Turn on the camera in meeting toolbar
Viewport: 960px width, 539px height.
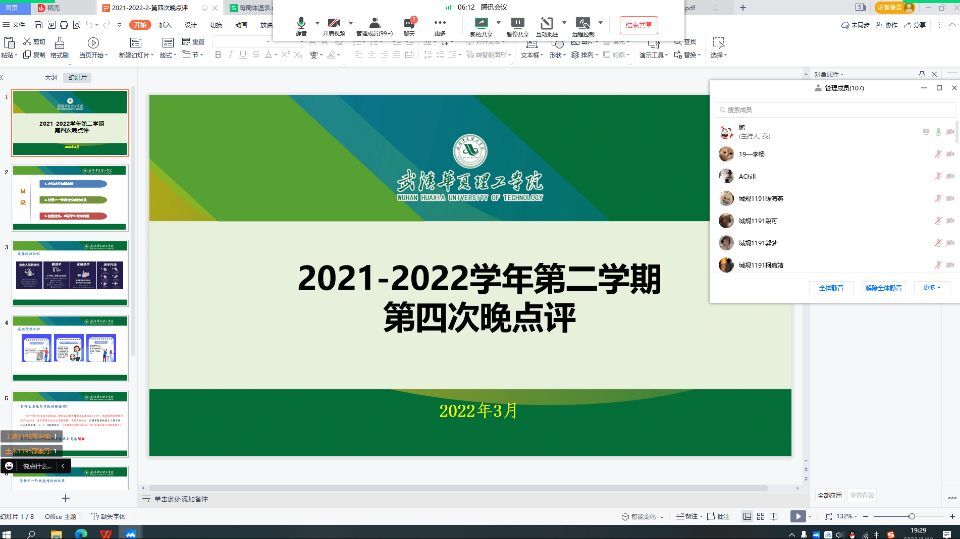332,25
